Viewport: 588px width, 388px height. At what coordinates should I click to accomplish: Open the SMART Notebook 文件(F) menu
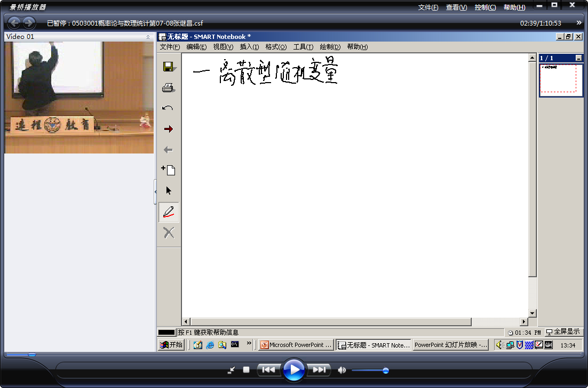(170, 47)
